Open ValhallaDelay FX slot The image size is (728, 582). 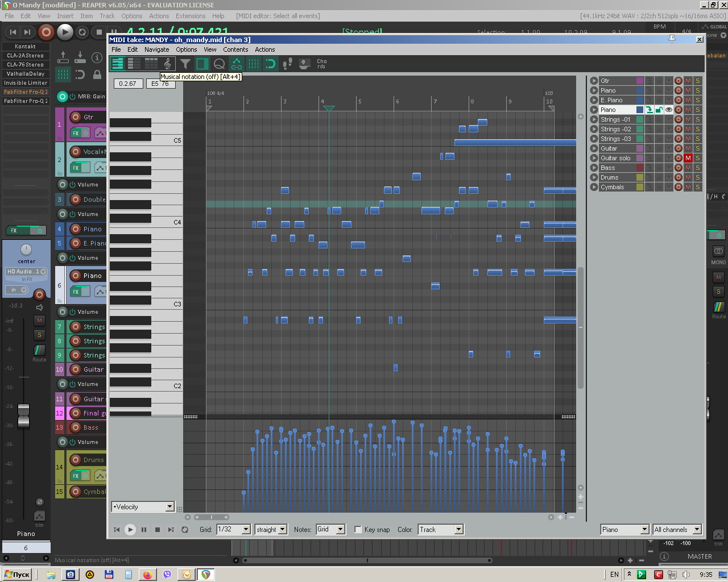coord(26,74)
